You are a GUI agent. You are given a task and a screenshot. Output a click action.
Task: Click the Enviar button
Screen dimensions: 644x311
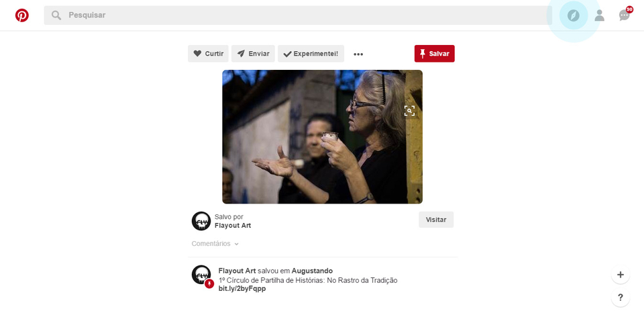coord(253,54)
